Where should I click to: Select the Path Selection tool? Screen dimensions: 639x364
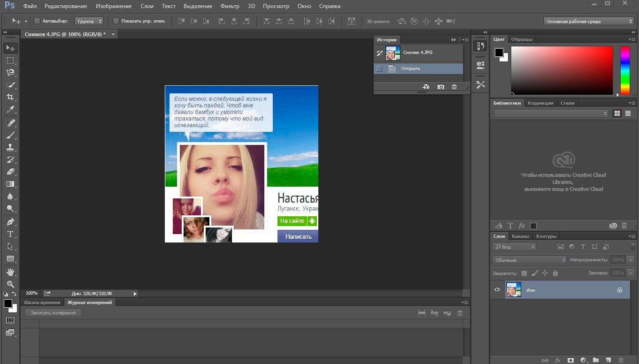(x=10, y=246)
